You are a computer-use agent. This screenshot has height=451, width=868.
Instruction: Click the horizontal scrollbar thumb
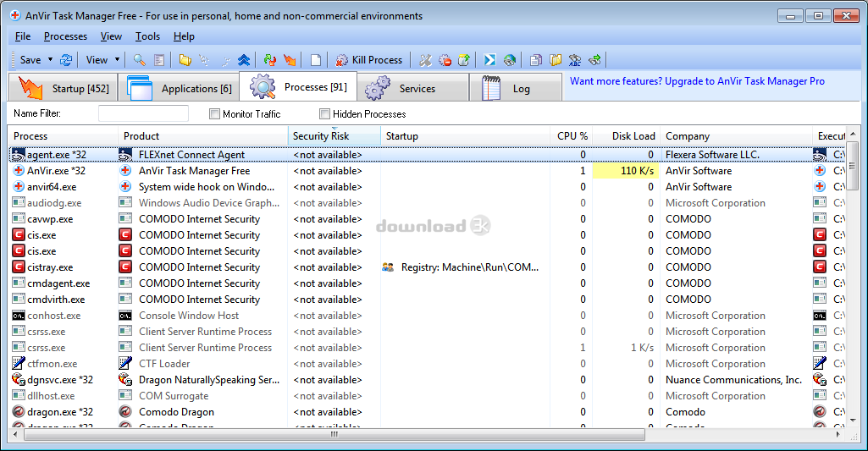coord(334,434)
